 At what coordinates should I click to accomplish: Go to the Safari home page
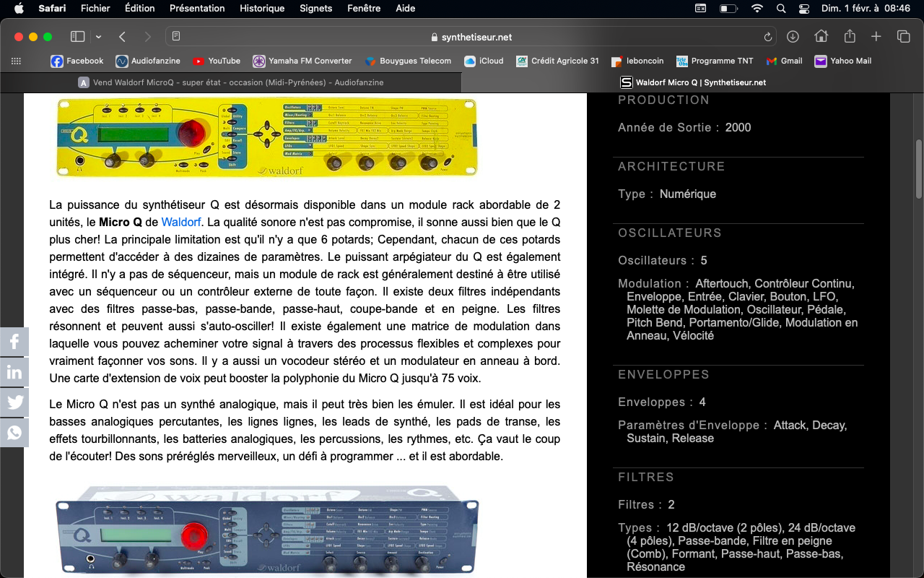pyautogui.click(x=821, y=37)
